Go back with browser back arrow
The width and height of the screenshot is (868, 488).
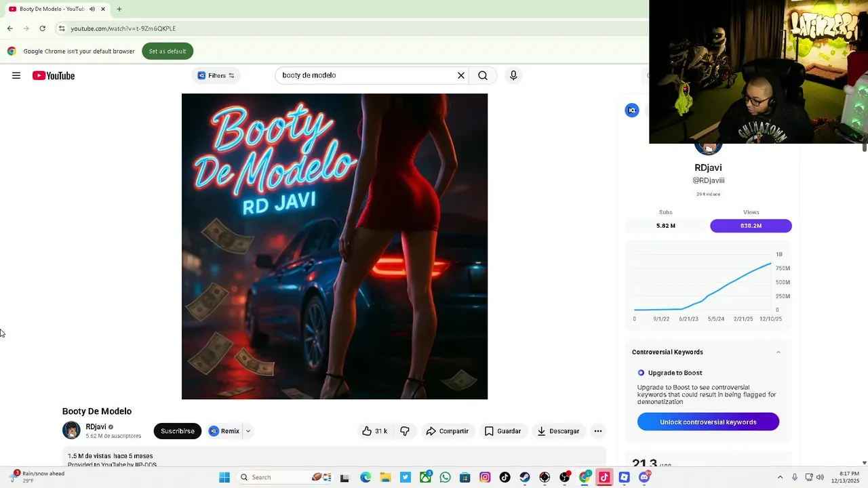tap(9, 28)
